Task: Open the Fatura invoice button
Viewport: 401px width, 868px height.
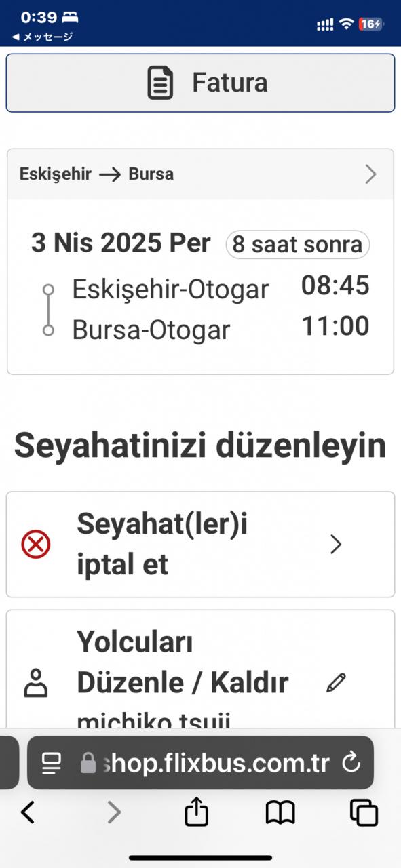Action: coord(200,83)
